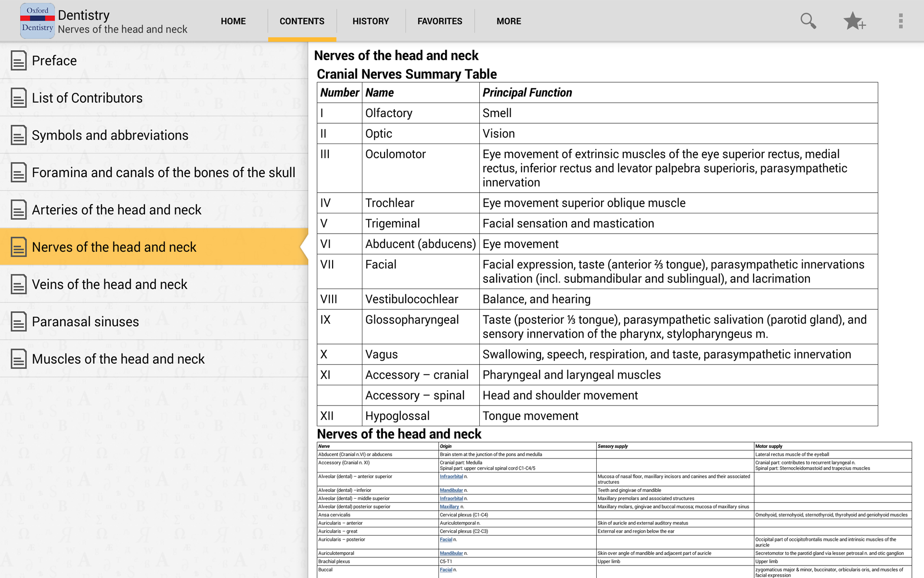This screenshot has width=924, height=578.
Task: Click the 'Cranial Nerves Summary Table' heading
Action: [407, 74]
